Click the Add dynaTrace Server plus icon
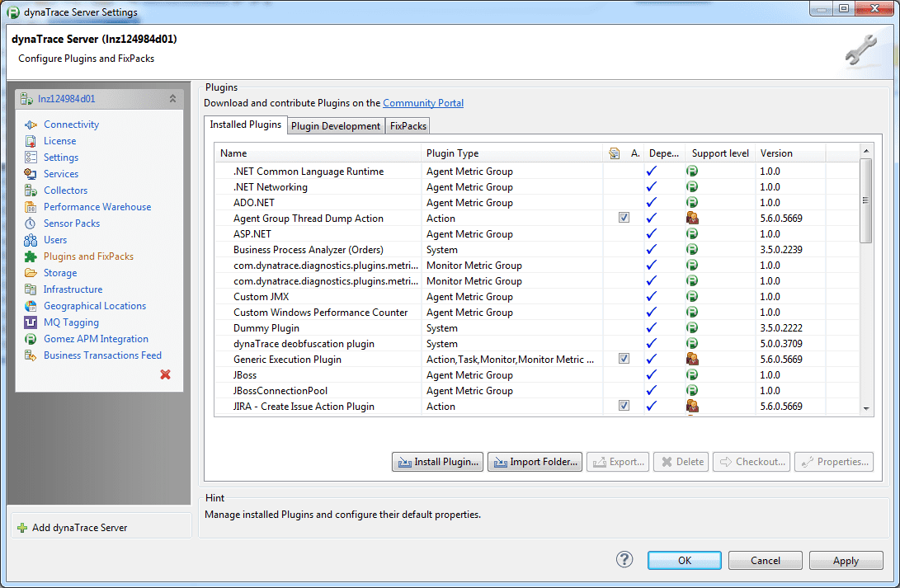Image resolution: width=900 pixels, height=588 pixels. [x=22, y=528]
